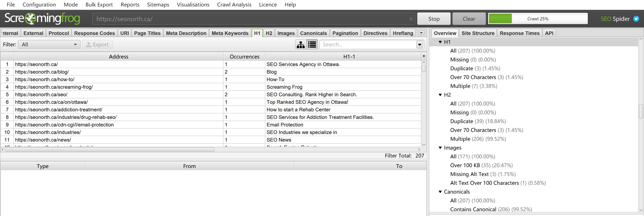Open the Sitemaps menu
This screenshot has height=216, width=644.
[158, 5]
